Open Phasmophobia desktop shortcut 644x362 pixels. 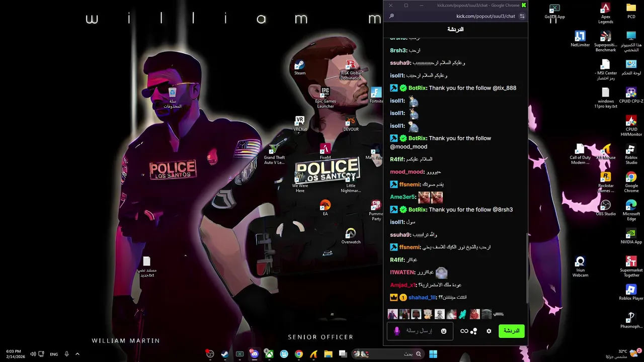(x=631, y=321)
